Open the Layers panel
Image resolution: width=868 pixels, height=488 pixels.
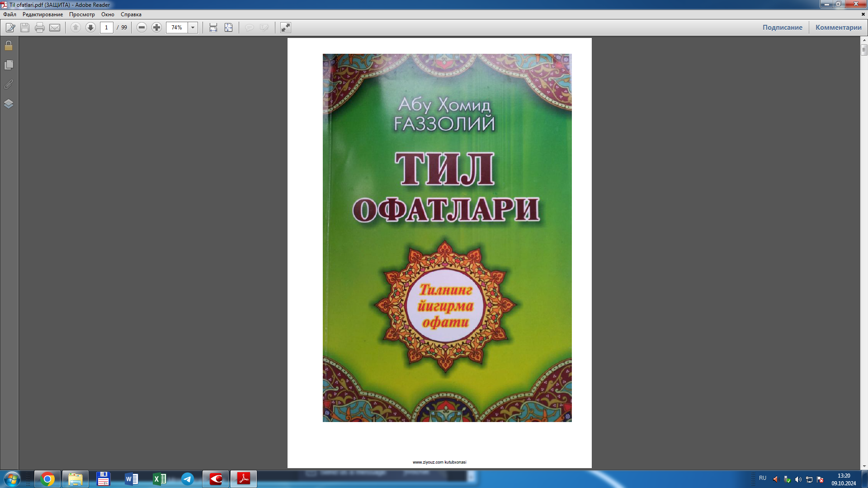8,103
